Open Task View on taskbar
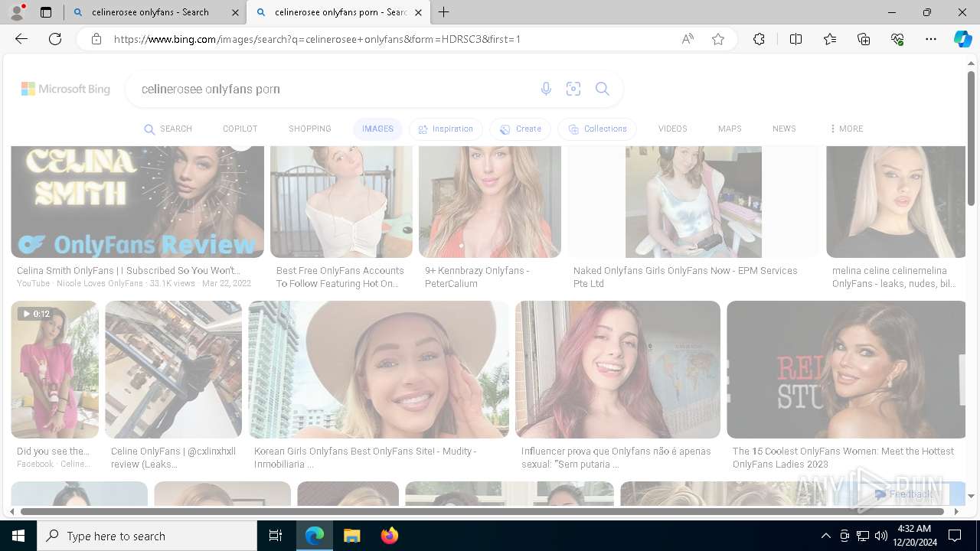Image resolution: width=980 pixels, height=551 pixels. pyautogui.click(x=276, y=536)
